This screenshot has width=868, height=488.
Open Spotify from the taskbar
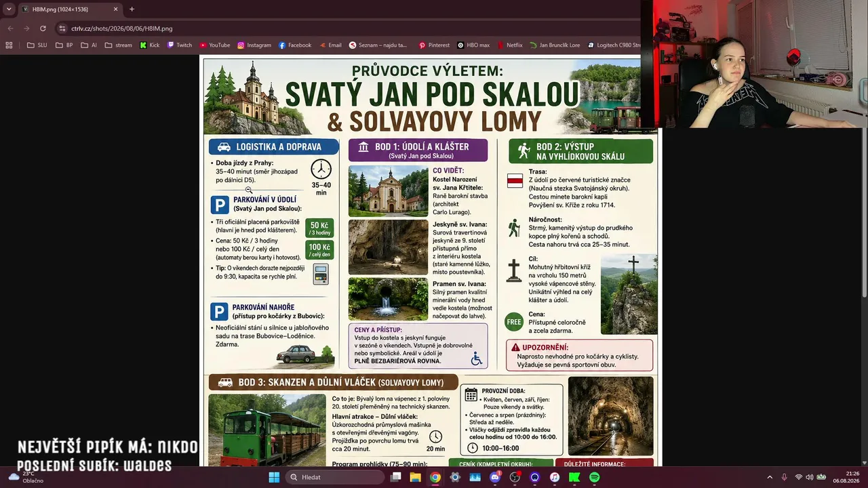click(x=595, y=477)
